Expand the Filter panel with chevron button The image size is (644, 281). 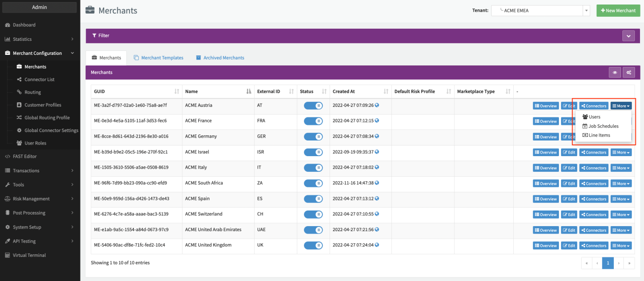628,36
